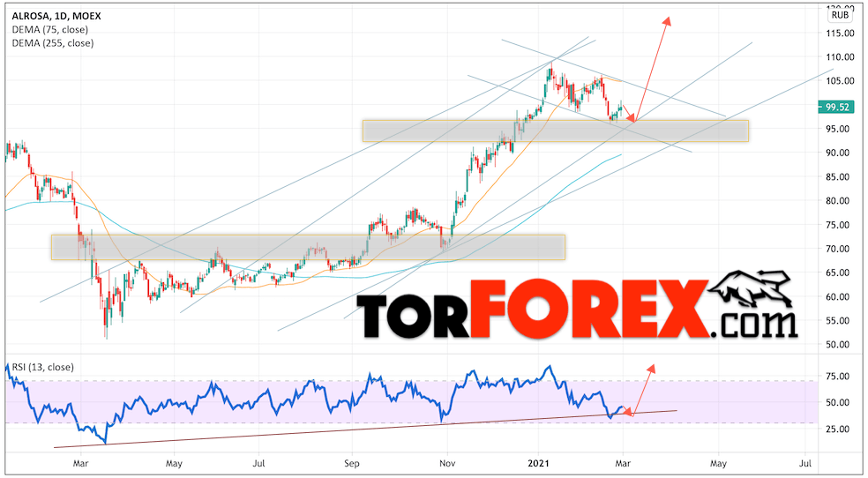The height and width of the screenshot is (478, 868).
Task: Click the 90.00 price axis label
Action: [837, 153]
